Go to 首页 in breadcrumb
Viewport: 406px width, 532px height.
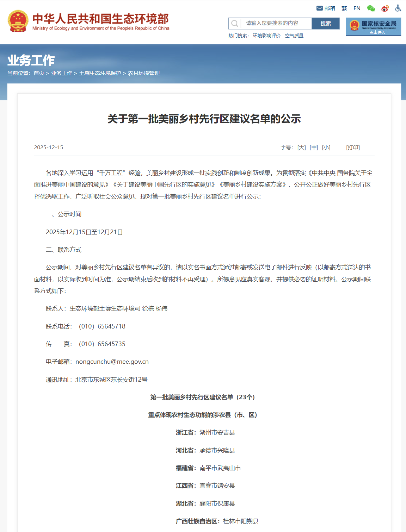39,73
